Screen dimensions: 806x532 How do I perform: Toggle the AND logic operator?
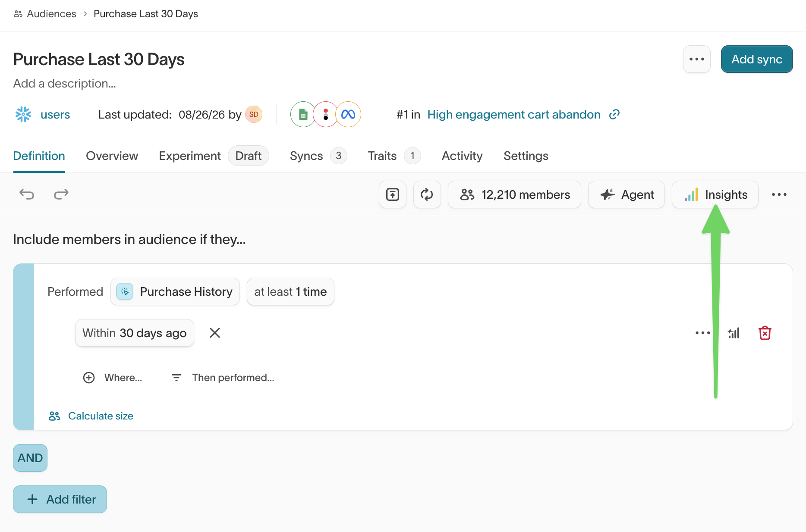30,458
